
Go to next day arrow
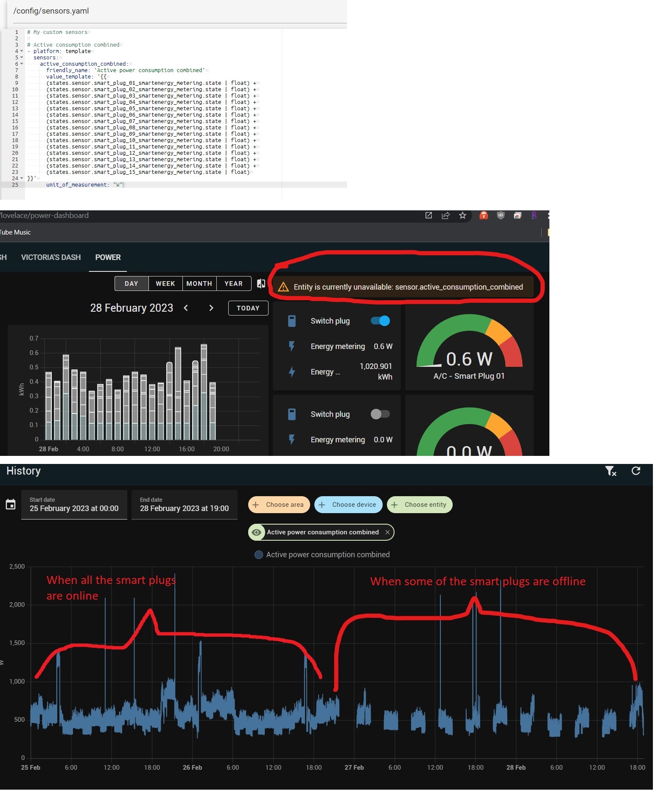click(x=211, y=308)
